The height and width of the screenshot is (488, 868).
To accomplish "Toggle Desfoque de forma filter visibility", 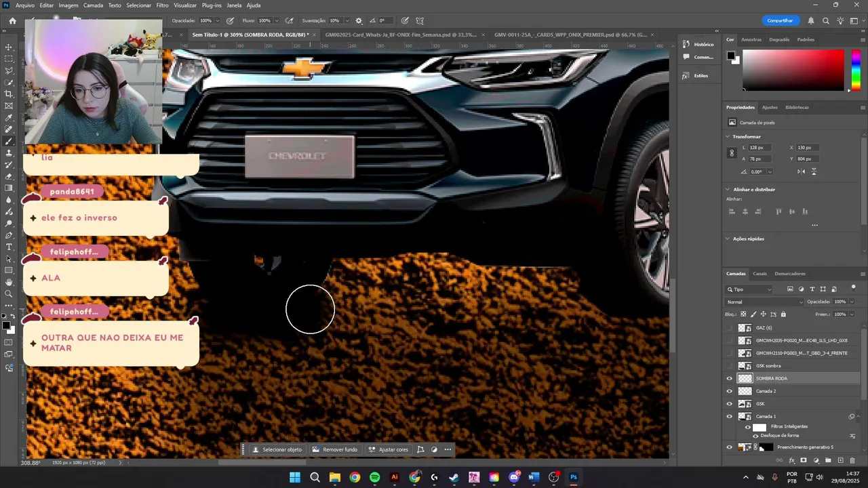I will [x=755, y=436].
